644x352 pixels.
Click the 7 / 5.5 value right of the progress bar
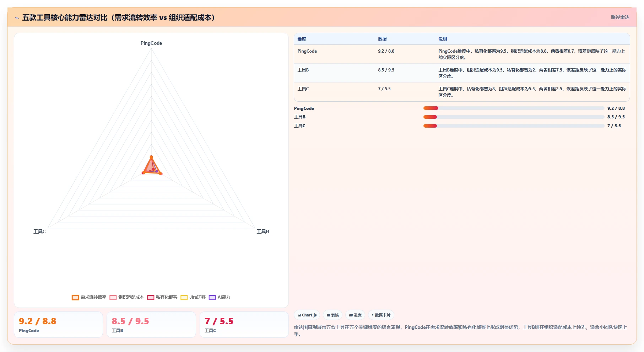pos(614,126)
